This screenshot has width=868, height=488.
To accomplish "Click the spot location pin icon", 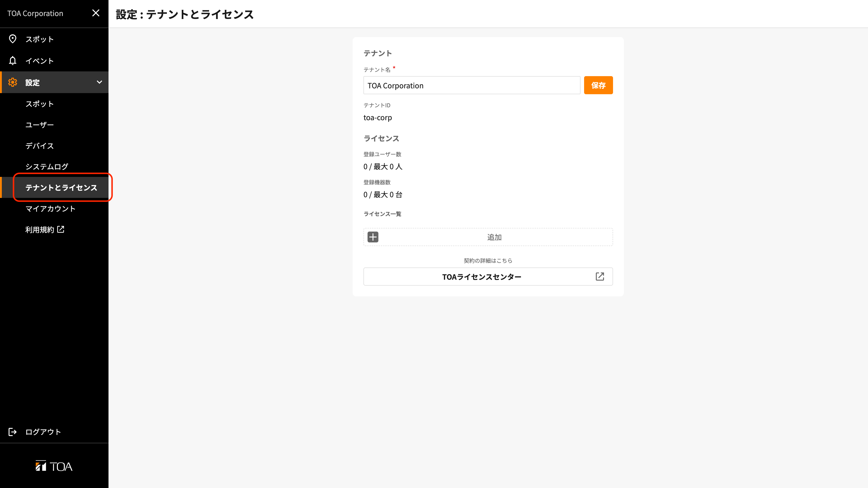I will coord(12,39).
